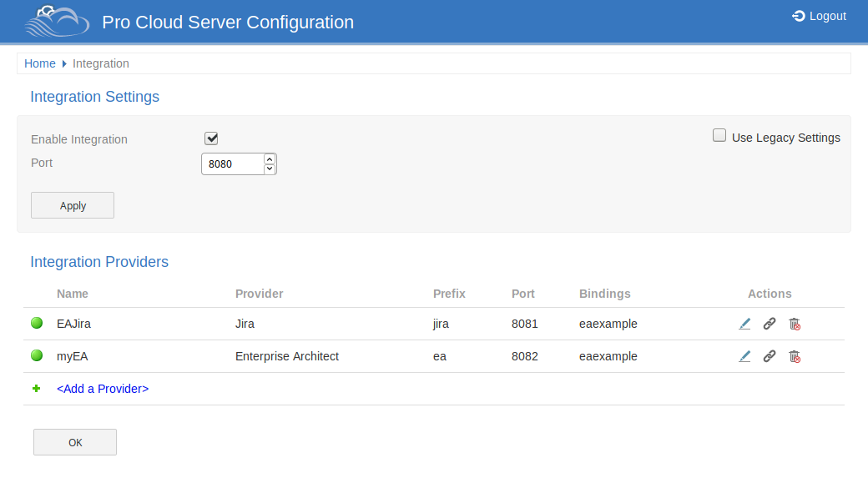
Task: Go to Home in the breadcrumb
Action: (x=40, y=63)
